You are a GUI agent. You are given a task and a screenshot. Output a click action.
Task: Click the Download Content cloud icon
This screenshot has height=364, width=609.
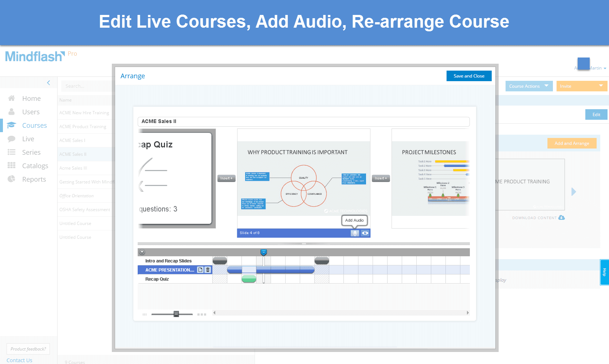(x=562, y=218)
